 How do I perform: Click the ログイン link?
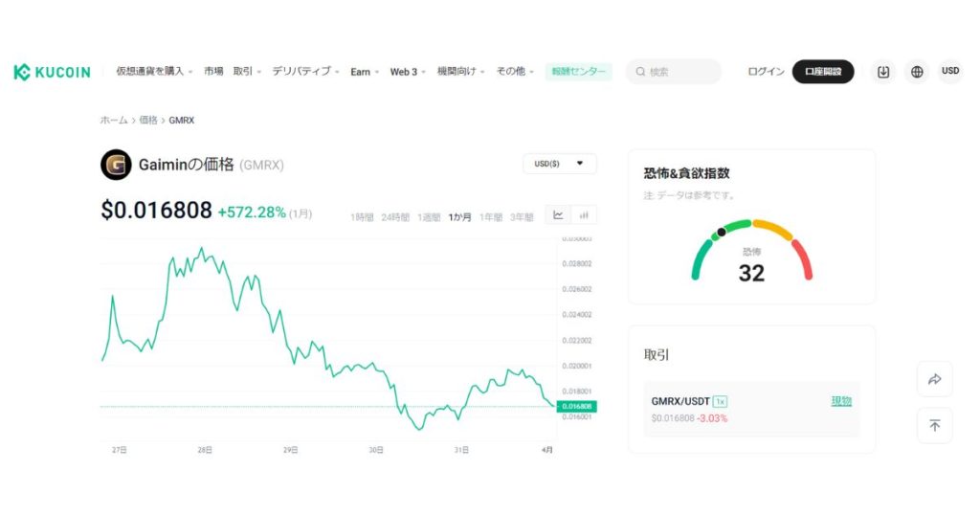click(x=766, y=72)
